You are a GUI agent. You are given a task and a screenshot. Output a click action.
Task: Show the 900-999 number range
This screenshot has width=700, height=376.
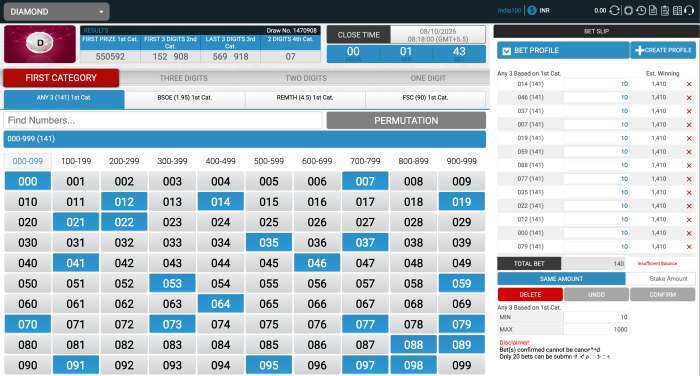(462, 161)
